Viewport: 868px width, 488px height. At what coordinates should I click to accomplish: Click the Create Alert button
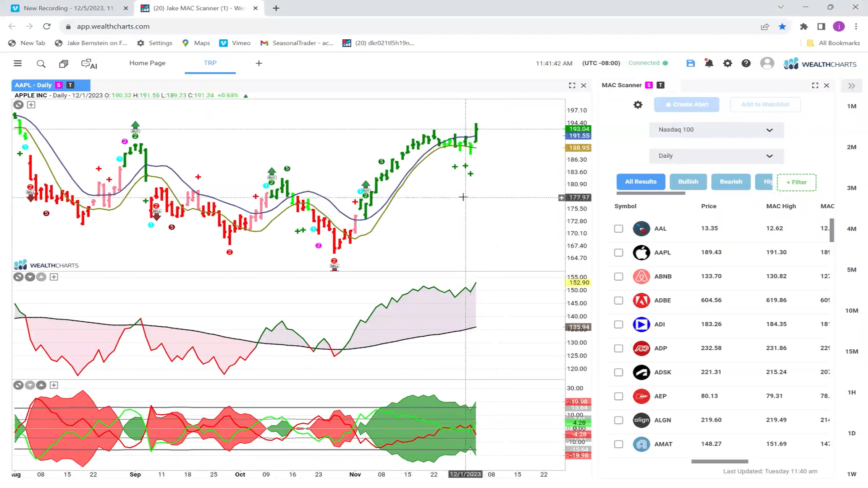[687, 104]
